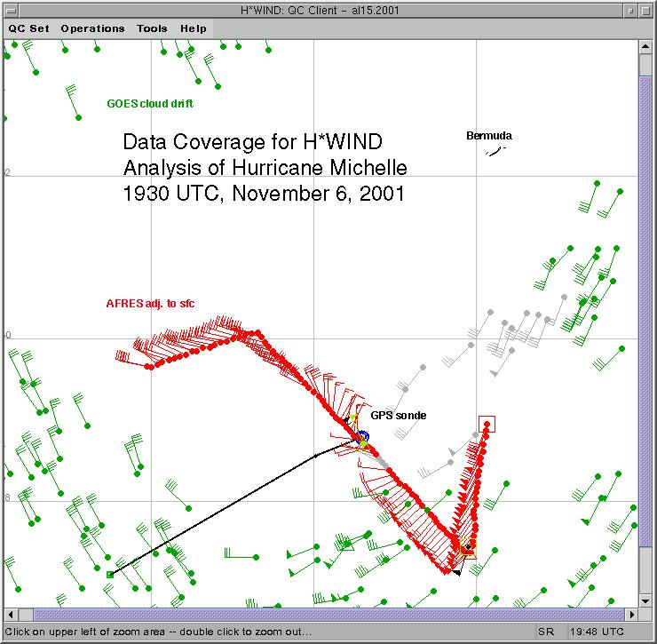This screenshot has width=657, height=644.
Task: Select the blue circle GPS sonde marker
Action: 361,437
